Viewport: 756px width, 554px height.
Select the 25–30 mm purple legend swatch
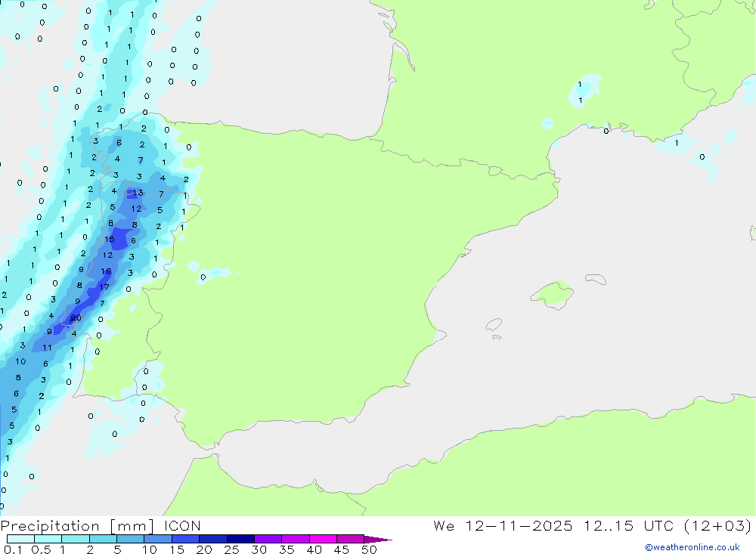tap(240, 539)
